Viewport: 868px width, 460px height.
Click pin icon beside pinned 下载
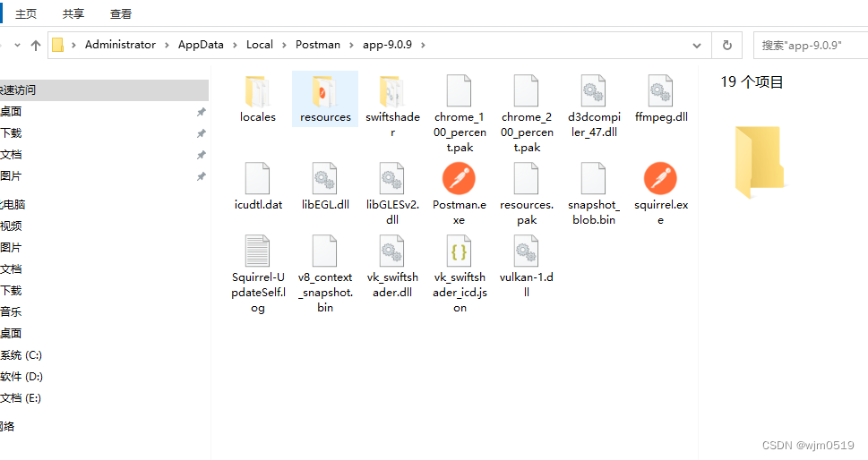[x=201, y=134]
